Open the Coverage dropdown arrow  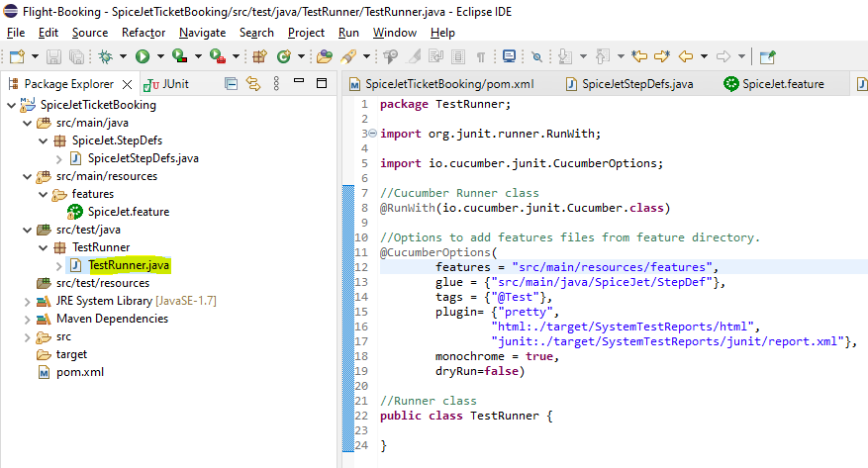198,56
